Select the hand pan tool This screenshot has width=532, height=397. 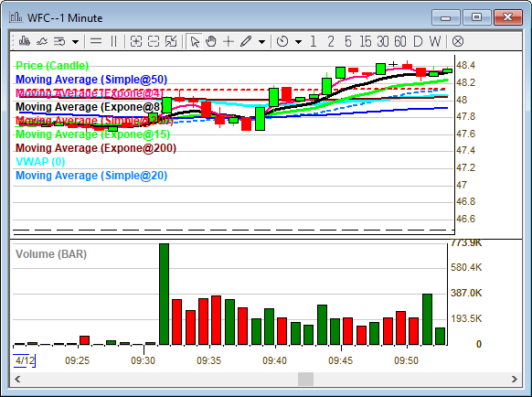click(x=211, y=42)
